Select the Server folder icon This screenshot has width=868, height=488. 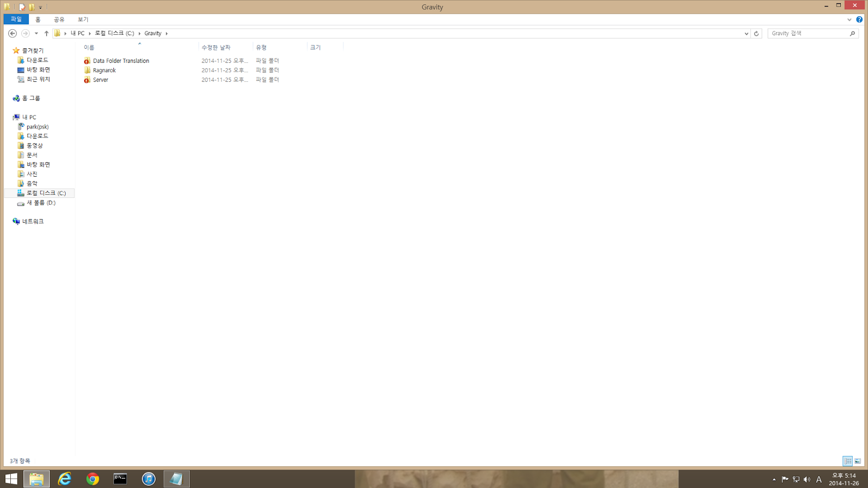point(87,80)
